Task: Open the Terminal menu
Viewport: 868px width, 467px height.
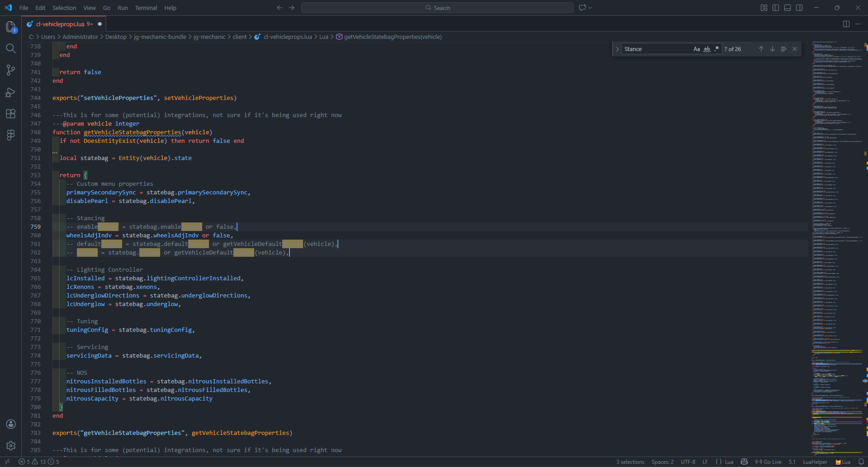Action: [146, 8]
